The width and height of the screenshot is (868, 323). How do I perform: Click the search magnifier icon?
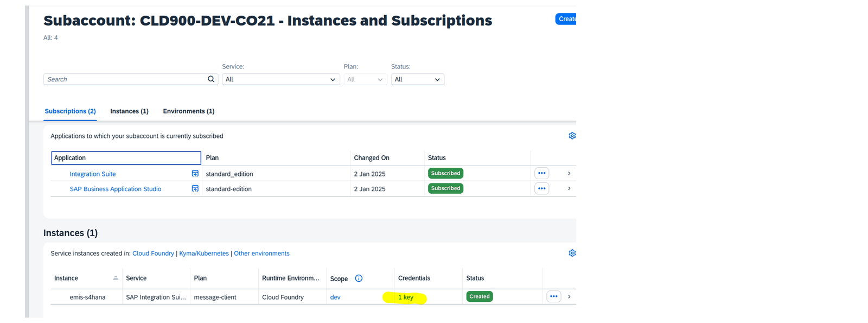click(211, 79)
